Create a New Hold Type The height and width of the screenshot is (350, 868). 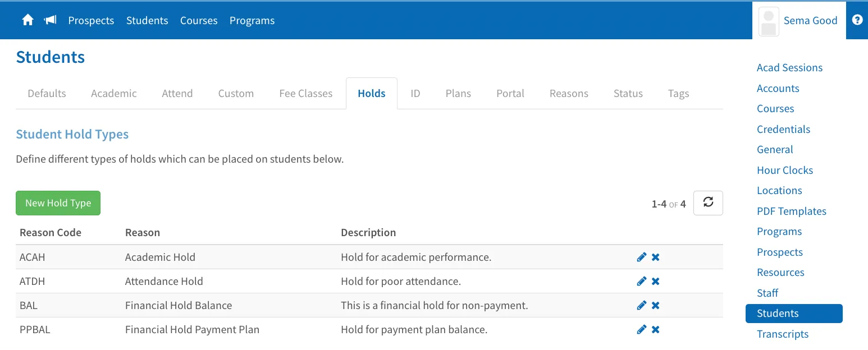(58, 203)
